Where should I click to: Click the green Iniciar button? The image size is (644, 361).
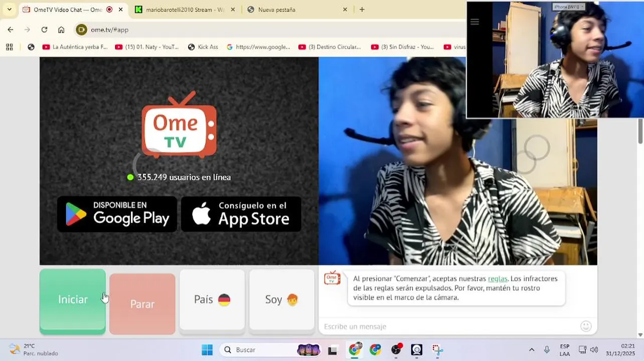click(x=73, y=301)
